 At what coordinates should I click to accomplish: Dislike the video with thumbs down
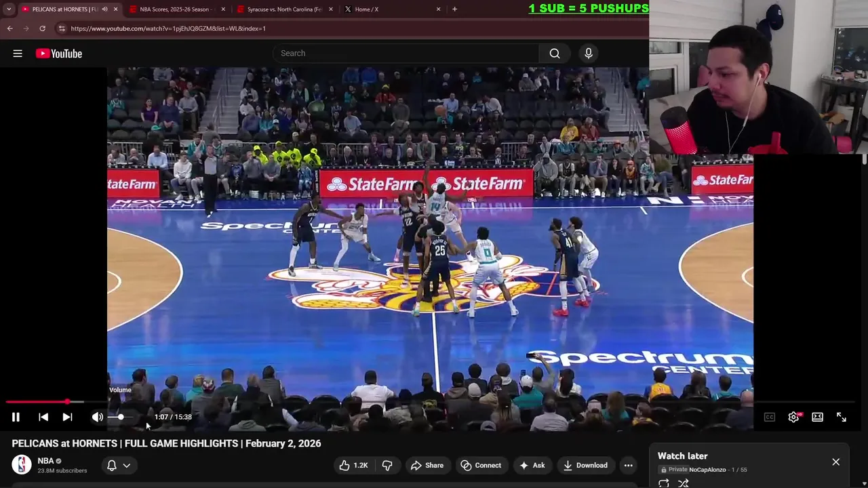(387, 465)
